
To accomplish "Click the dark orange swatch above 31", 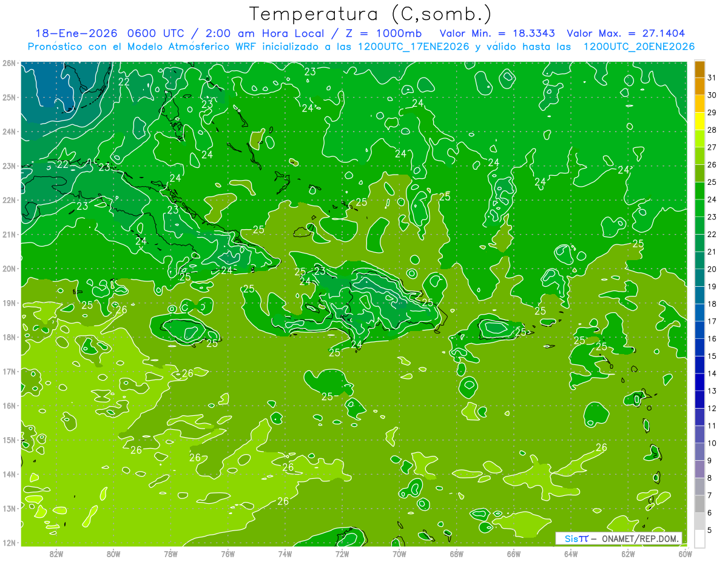I will point(699,69).
